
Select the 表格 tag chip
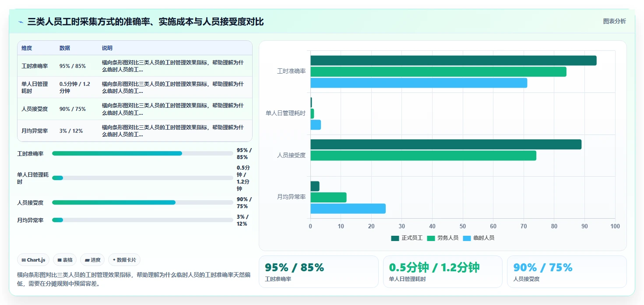65,260
